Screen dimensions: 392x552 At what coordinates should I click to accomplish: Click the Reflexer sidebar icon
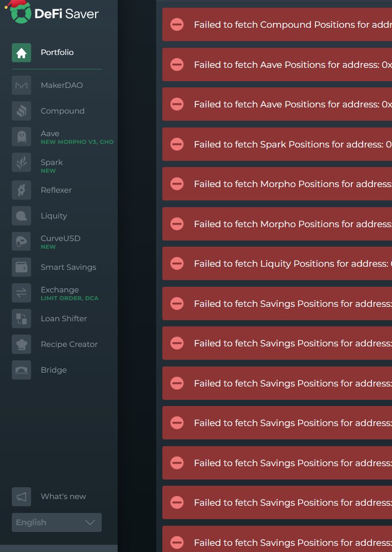(22, 190)
